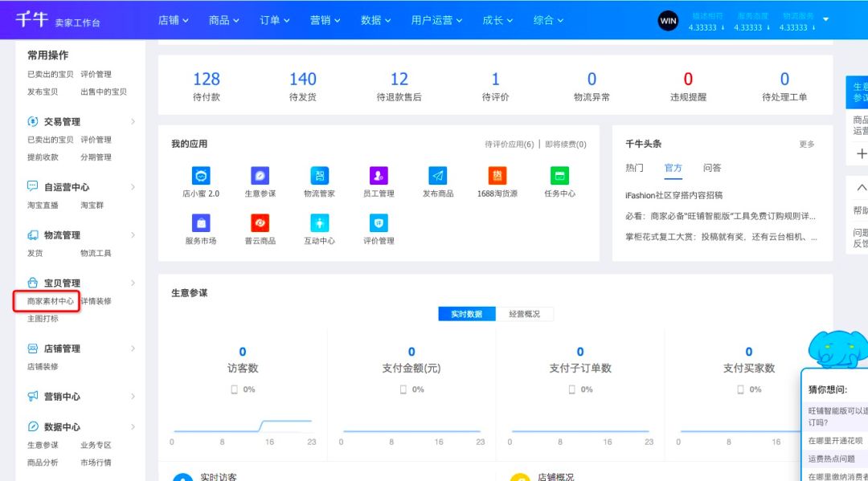Collapse the right panel with up chevron
The width and height of the screenshot is (868, 481).
tap(862, 188)
